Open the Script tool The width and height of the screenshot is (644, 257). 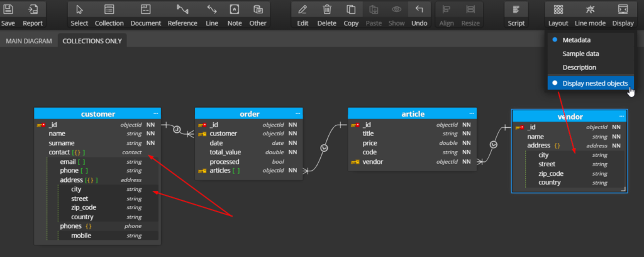coord(516,9)
